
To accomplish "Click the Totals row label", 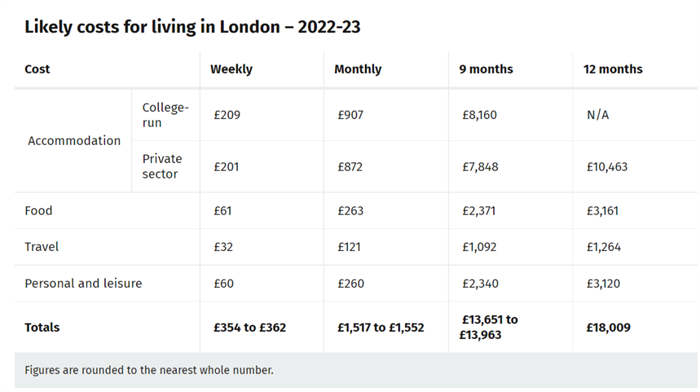I will click(42, 327).
